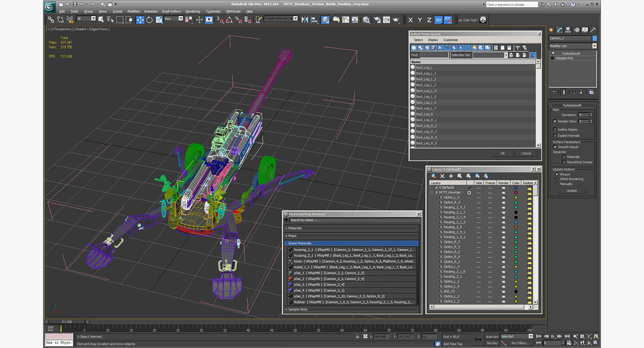The width and height of the screenshot is (644, 348).
Task: Click the 3ds Max application logo button
Action: tap(50, 7)
